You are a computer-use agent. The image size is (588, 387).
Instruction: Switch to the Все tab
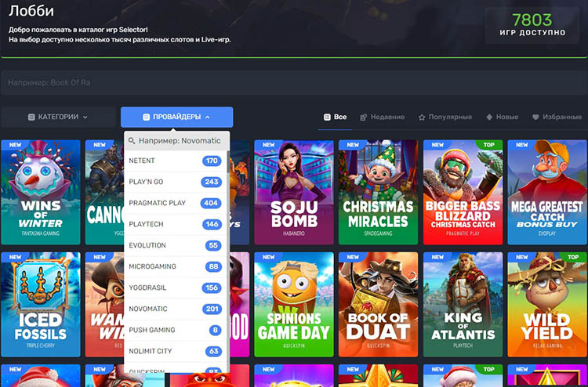point(335,118)
